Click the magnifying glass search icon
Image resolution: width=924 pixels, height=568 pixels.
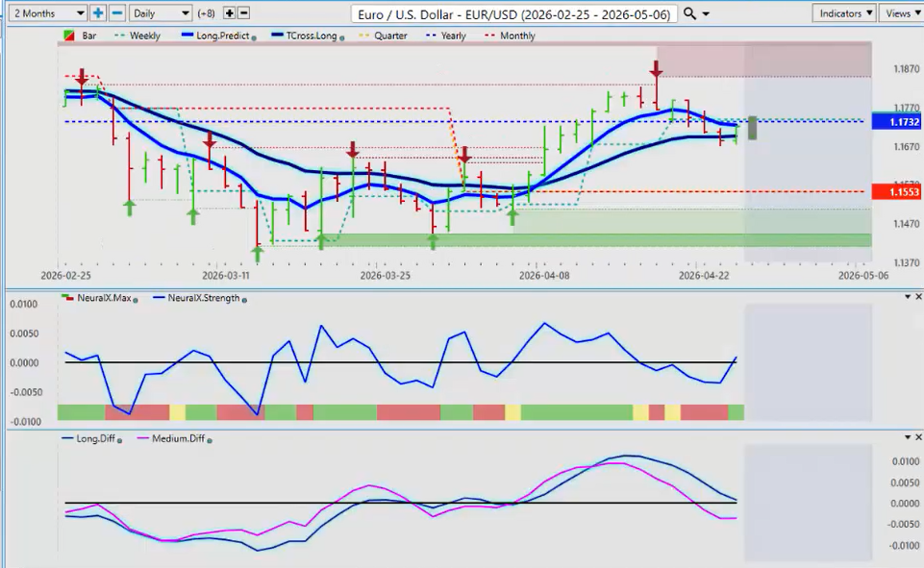[x=691, y=13]
